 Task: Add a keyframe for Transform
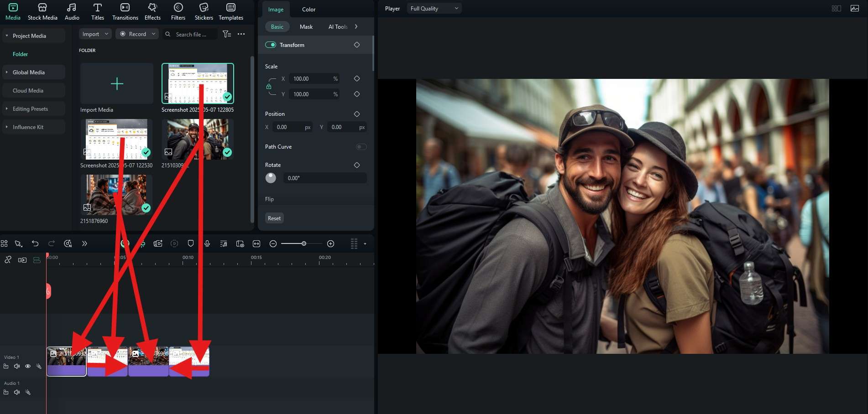click(x=357, y=45)
